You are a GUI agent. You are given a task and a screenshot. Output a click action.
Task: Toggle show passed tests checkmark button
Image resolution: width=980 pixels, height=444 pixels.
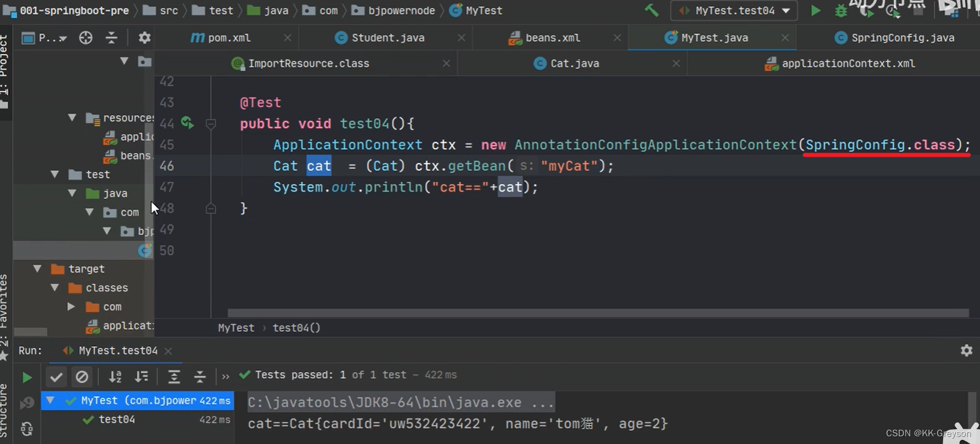56,377
